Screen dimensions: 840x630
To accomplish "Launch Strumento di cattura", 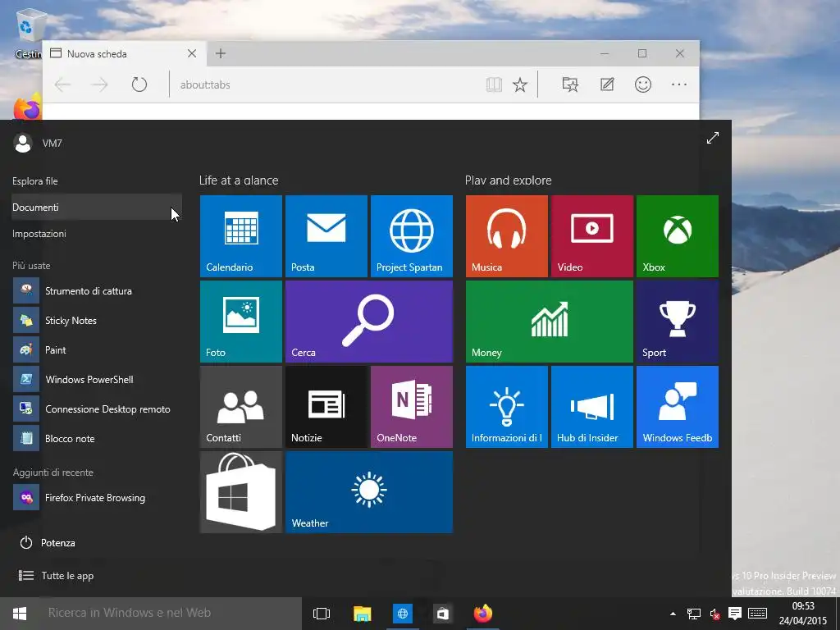I will tap(97, 291).
